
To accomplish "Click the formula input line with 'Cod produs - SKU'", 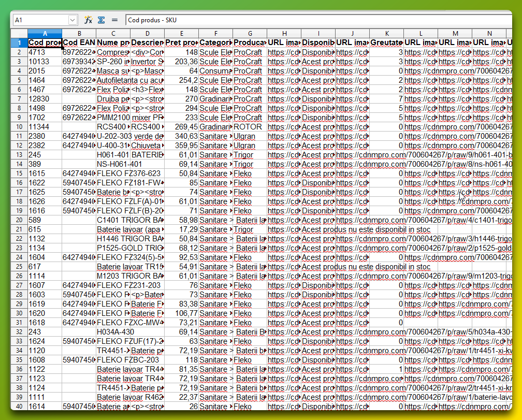I will (x=311, y=20).
